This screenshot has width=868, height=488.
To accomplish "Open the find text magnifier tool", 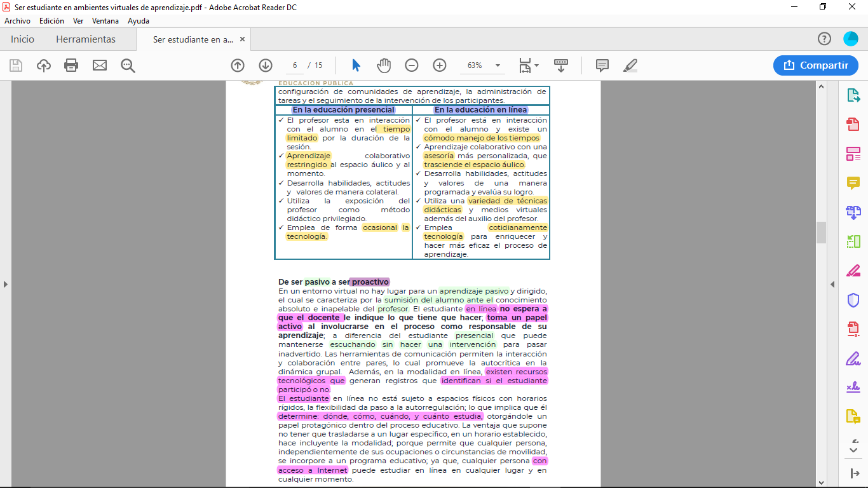I will point(128,65).
